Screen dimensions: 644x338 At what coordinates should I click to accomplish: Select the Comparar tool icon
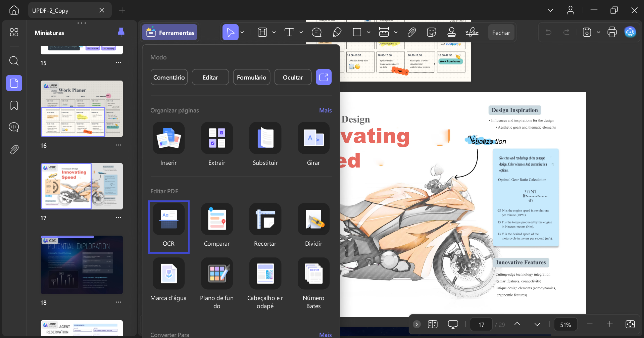[x=217, y=219]
